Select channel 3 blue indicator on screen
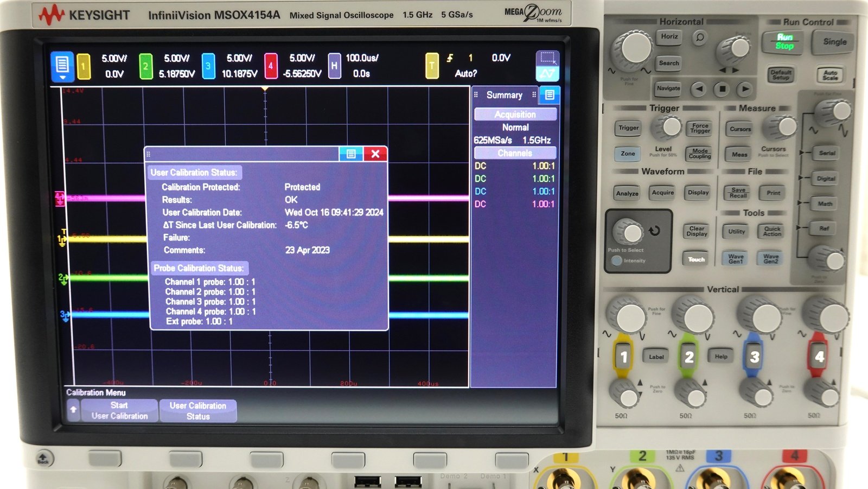Screen dimensions: 868x489 click(x=208, y=66)
